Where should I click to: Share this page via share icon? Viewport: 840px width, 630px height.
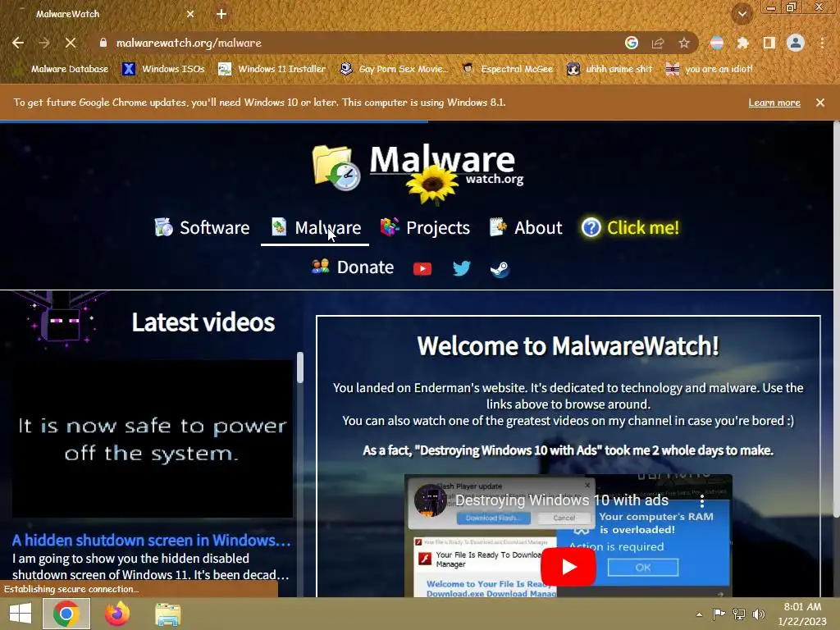point(658,43)
